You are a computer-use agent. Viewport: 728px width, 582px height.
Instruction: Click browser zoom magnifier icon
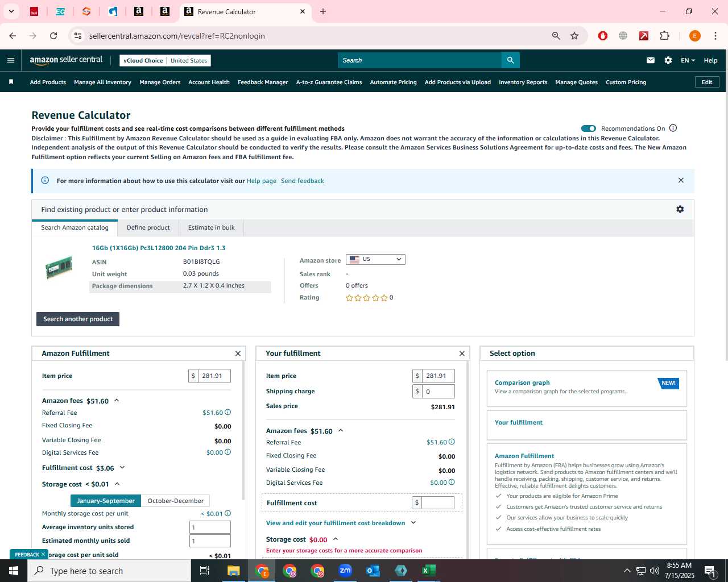pyautogui.click(x=556, y=36)
